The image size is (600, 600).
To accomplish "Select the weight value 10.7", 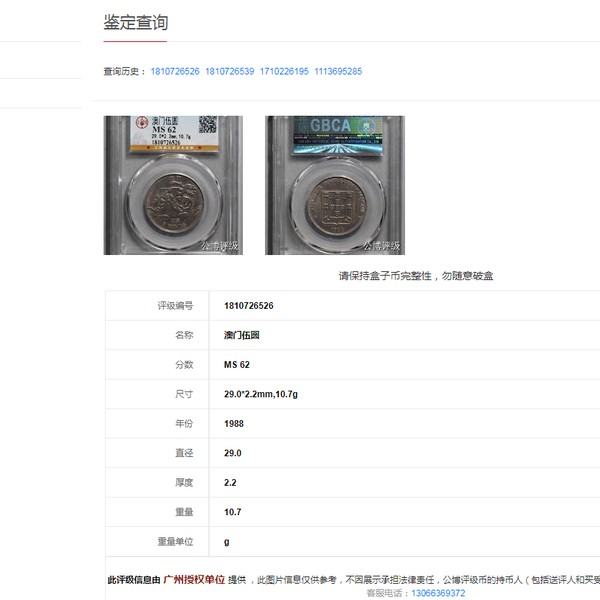I will click(233, 512).
